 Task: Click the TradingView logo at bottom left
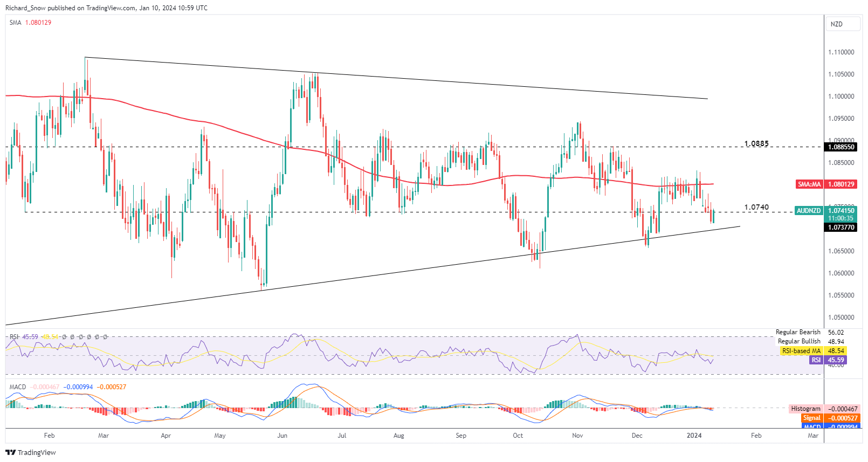click(31, 452)
